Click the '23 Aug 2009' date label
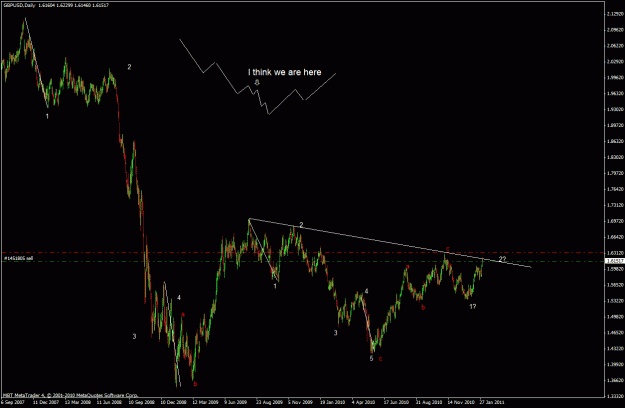 click(x=269, y=402)
